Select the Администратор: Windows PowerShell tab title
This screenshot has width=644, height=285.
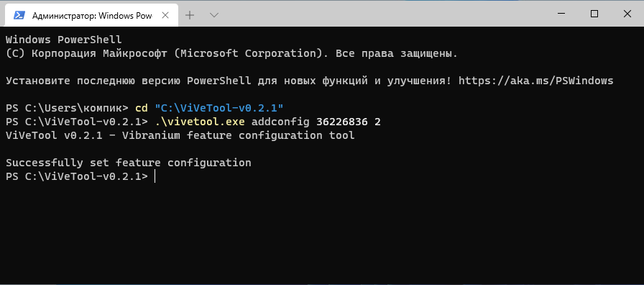tap(92, 16)
